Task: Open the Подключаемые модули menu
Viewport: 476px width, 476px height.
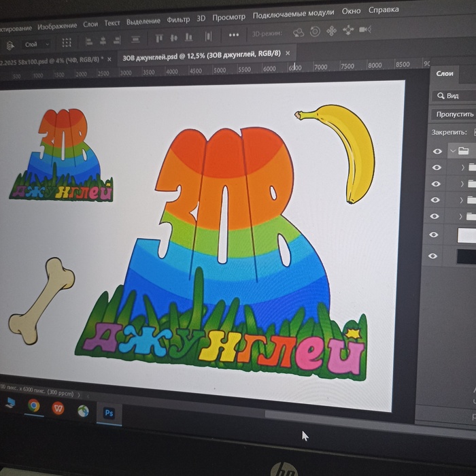Action: (x=293, y=14)
